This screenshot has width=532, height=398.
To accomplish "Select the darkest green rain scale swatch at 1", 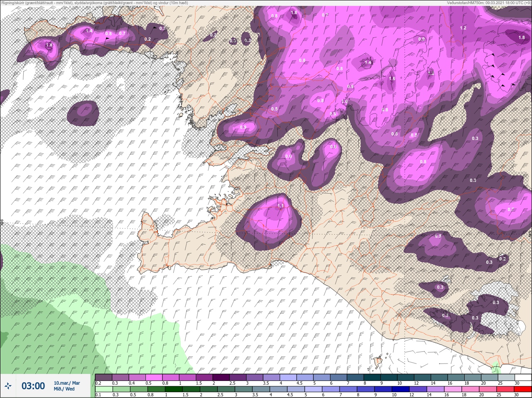I will (173, 389).
